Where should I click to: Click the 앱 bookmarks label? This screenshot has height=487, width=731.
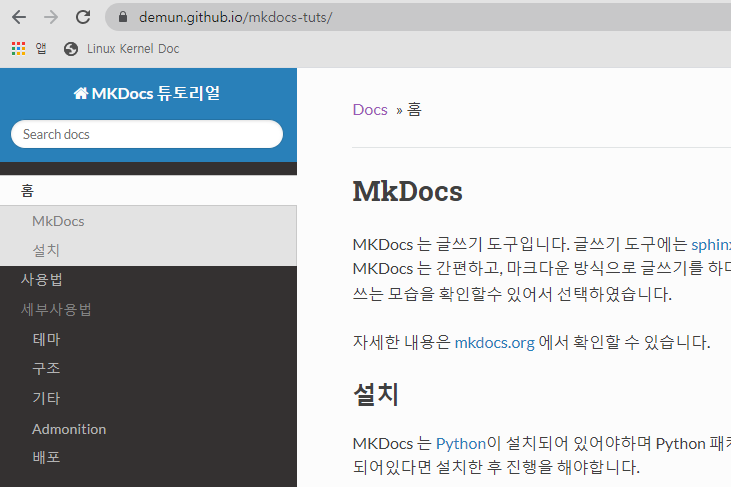(41, 48)
